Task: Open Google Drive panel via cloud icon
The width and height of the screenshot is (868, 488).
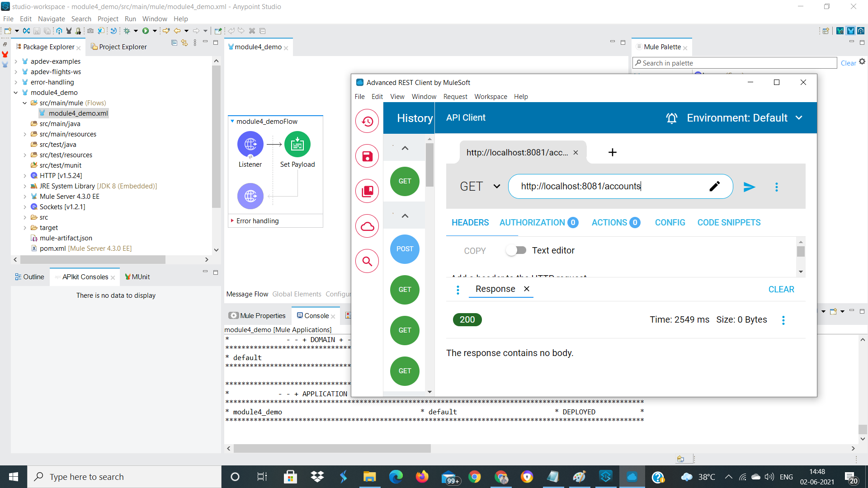Action: (x=367, y=226)
